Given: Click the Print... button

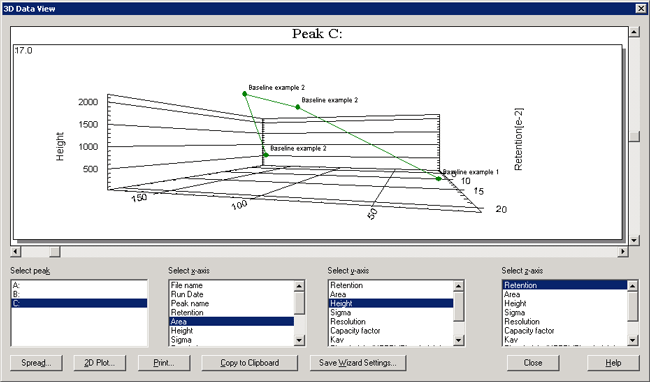Looking at the screenshot, I should 164,363.
